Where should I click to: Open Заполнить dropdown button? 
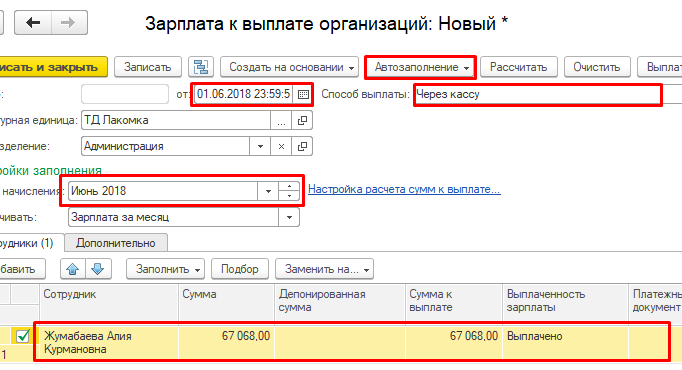tap(165, 269)
